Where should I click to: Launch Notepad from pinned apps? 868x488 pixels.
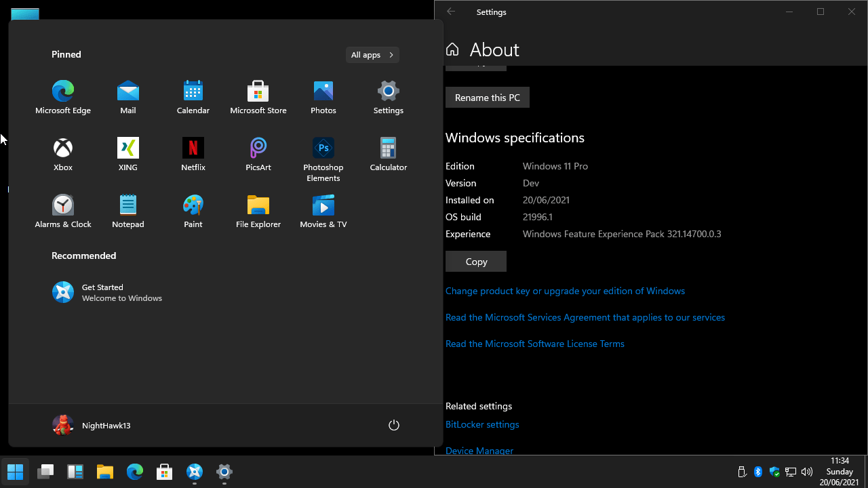(128, 211)
